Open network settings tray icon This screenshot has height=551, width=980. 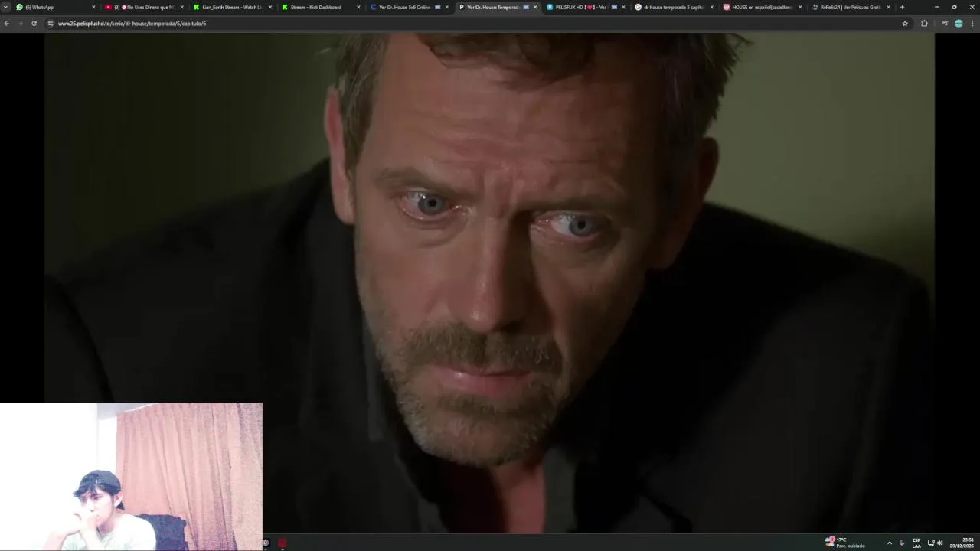(931, 543)
